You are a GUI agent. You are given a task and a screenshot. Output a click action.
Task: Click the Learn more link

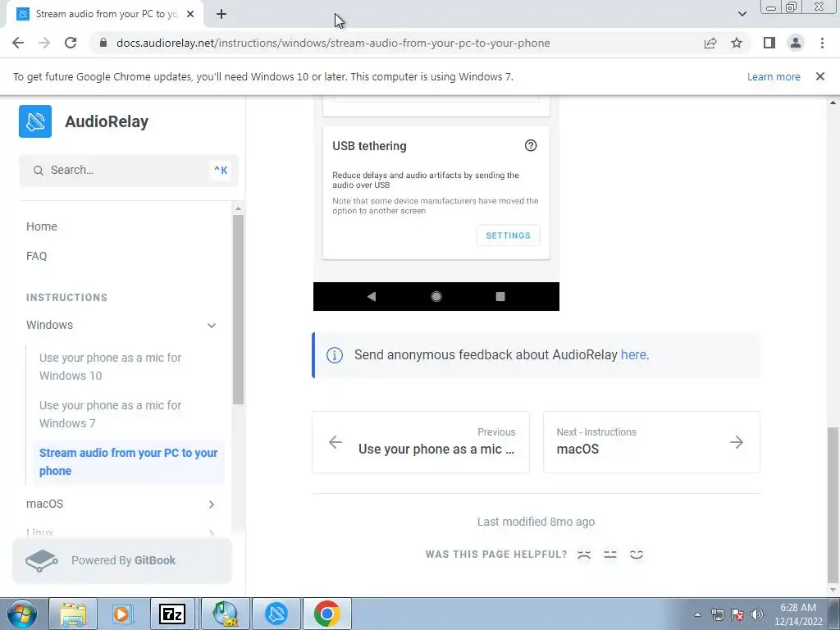click(774, 76)
